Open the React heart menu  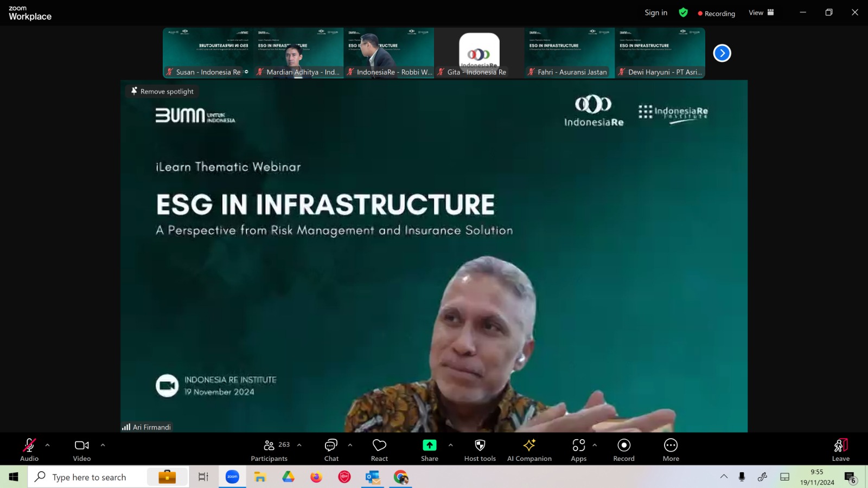click(379, 450)
